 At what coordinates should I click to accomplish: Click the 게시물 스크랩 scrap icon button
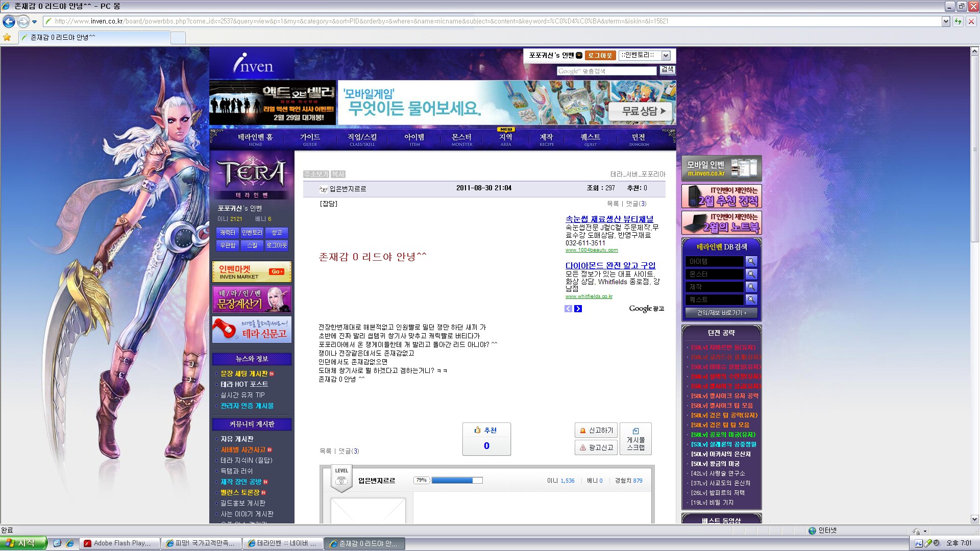635,439
